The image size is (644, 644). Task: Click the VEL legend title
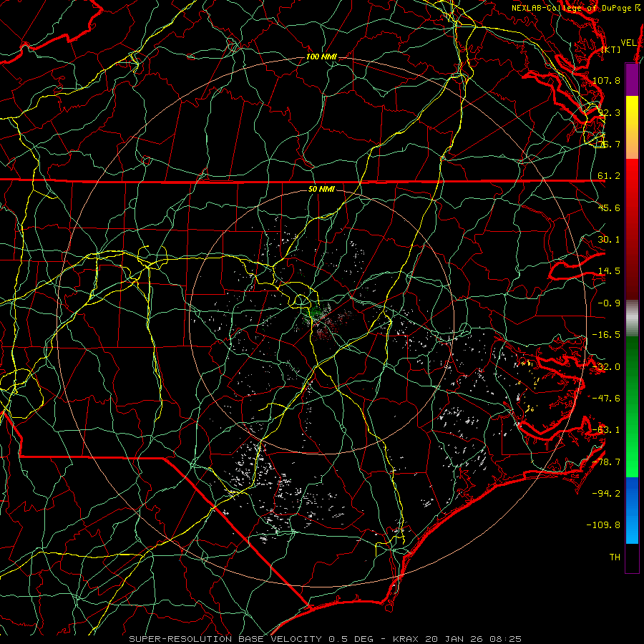[629, 43]
